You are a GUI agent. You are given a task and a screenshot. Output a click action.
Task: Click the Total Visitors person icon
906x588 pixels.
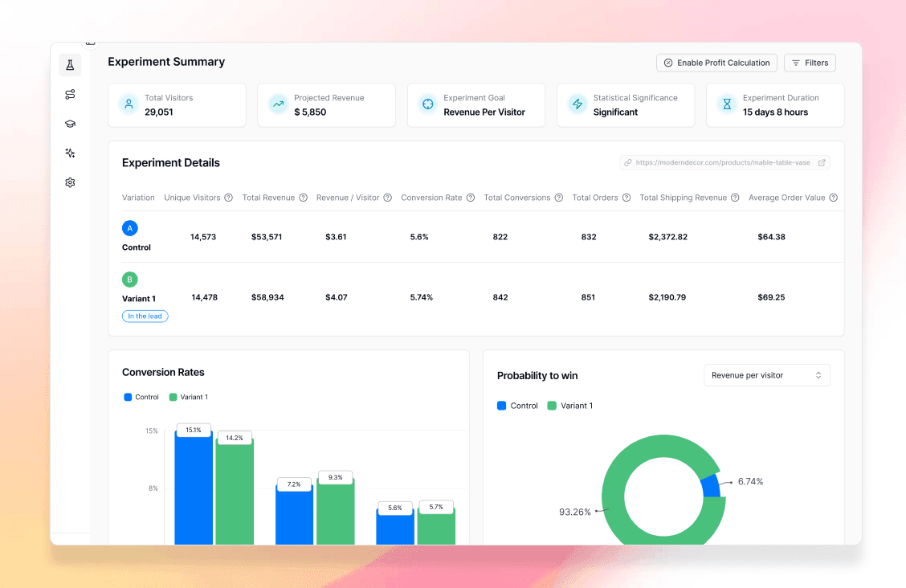click(x=129, y=104)
